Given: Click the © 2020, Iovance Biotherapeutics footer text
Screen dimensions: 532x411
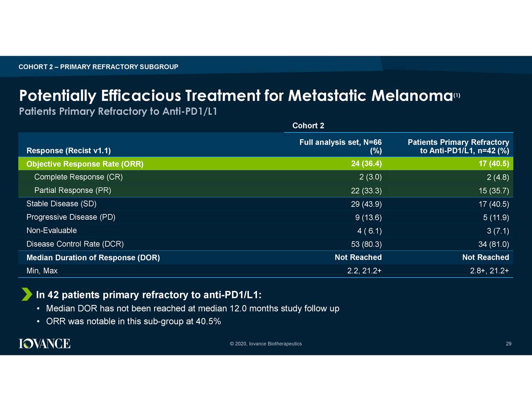Looking at the screenshot, I should 266,344.
